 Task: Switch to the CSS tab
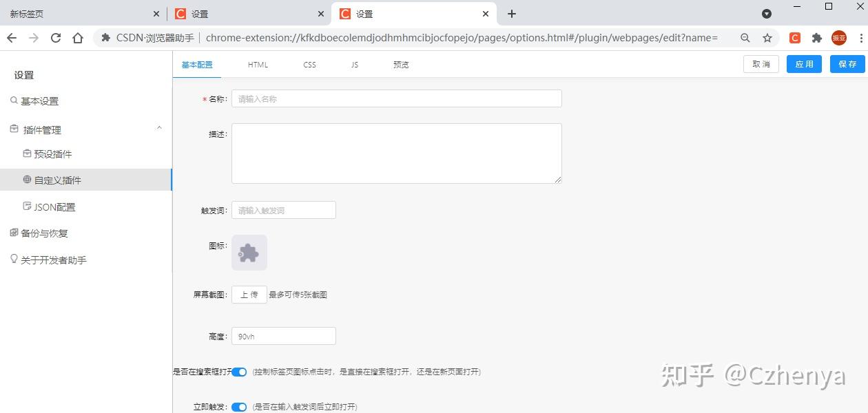(x=309, y=64)
